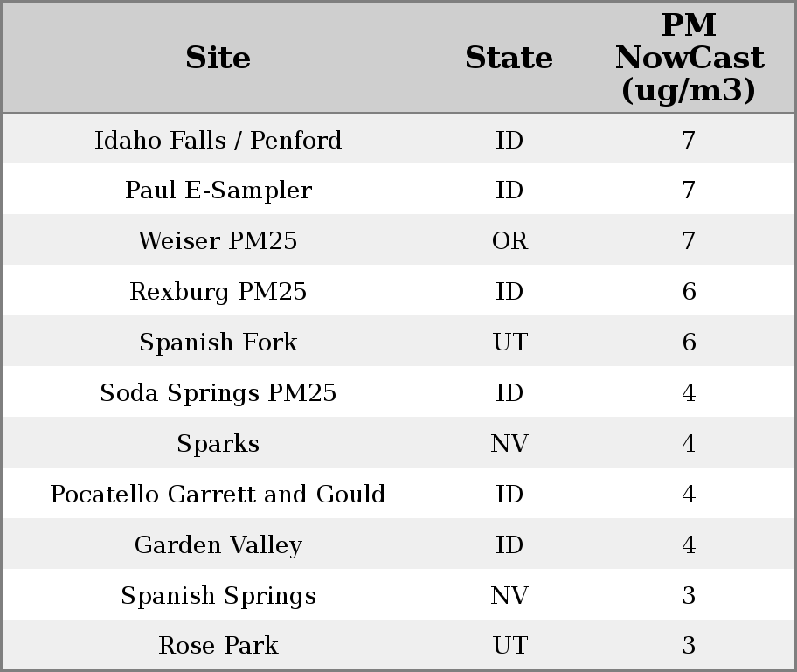Select the Idaho Falls / Penford site

point(218,140)
